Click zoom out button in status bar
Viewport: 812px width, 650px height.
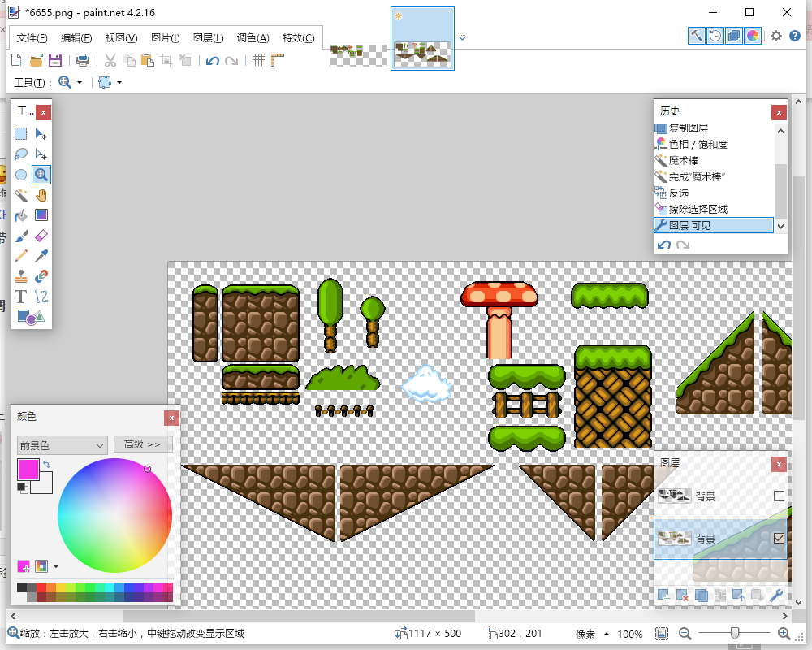pos(685,634)
